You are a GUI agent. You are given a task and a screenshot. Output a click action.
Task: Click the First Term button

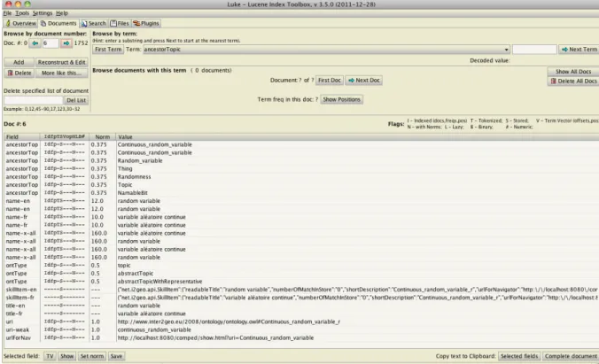(108, 50)
